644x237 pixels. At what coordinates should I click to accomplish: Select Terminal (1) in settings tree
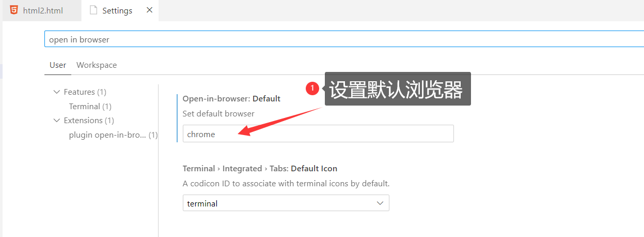click(x=90, y=107)
